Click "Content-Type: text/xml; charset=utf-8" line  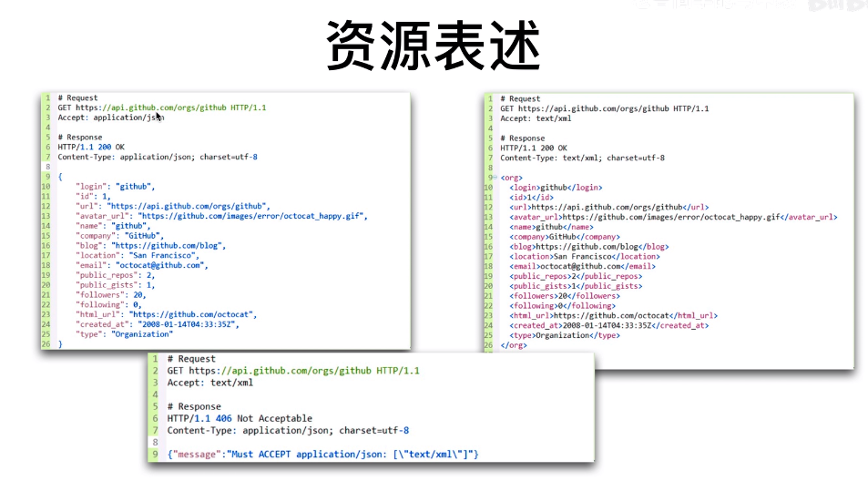click(582, 159)
